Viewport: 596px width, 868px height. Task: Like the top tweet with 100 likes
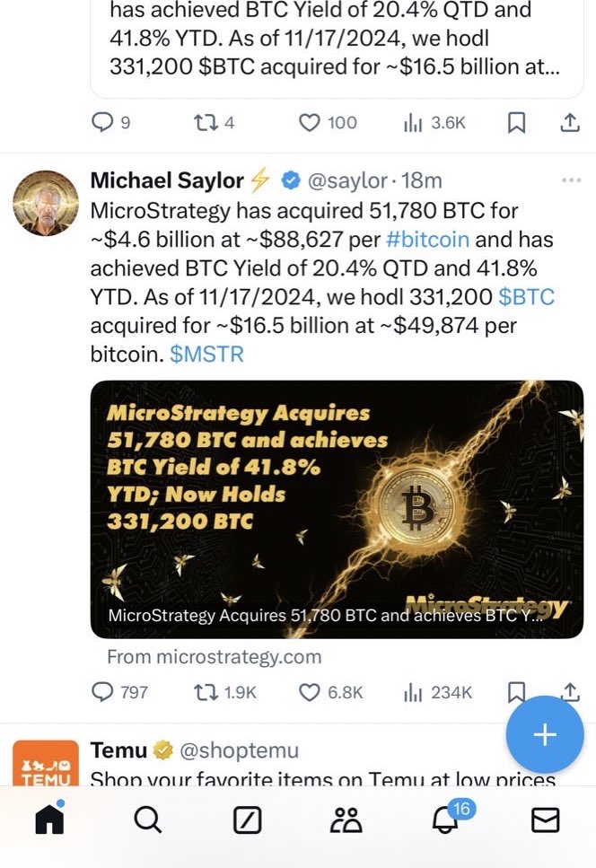pyautogui.click(x=310, y=123)
